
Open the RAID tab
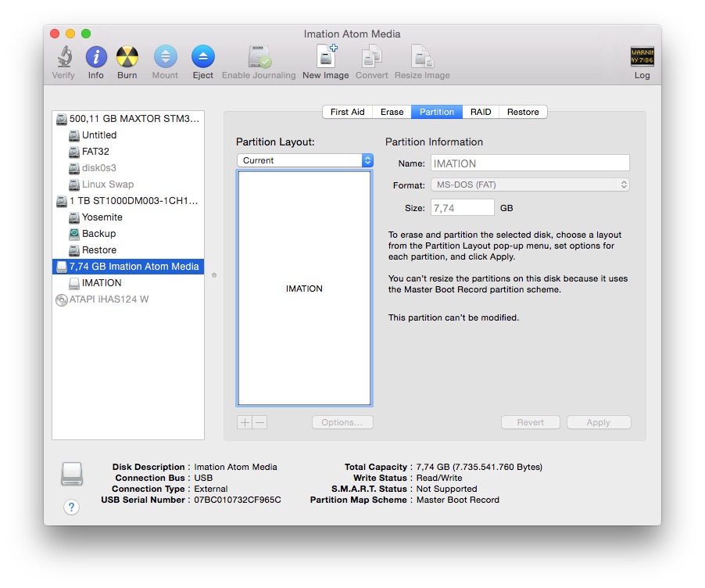pyautogui.click(x=481, y=112)
